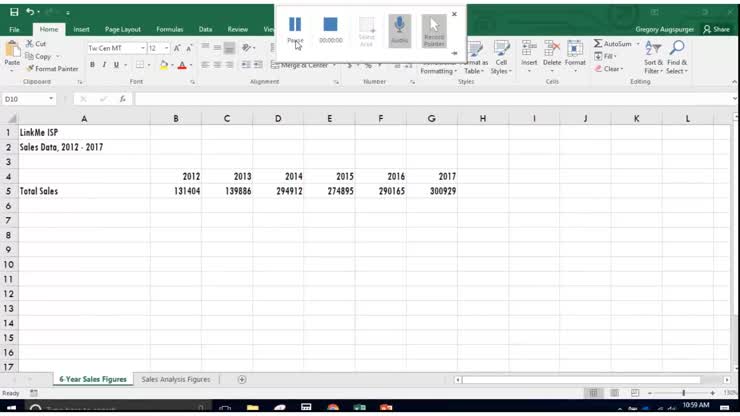Toggle Italic formatting
Screen dimensions: 740x416
click(x=104, y=65)
